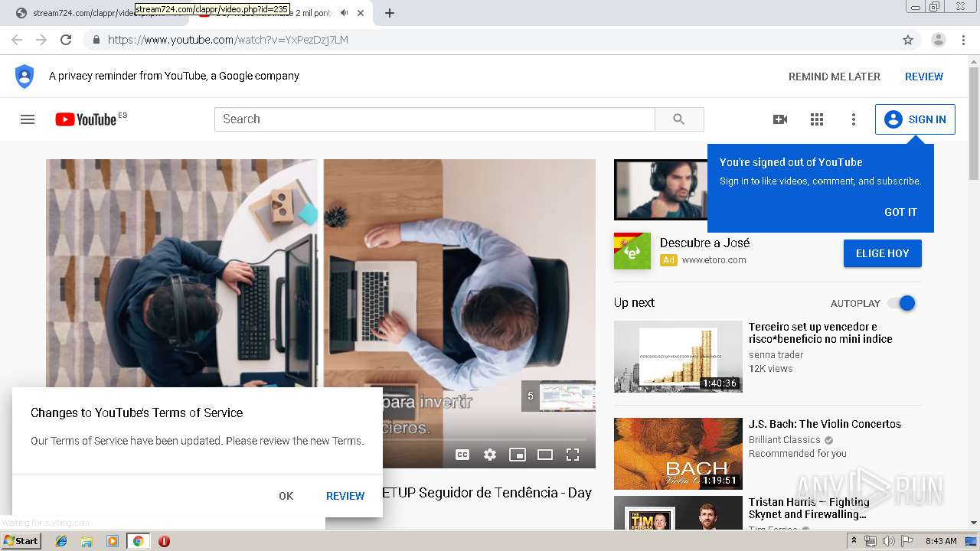Dismiss the signed out tooltip with GOT IT
The width and height of the screenshot is (980, 551).
point(900,212)
